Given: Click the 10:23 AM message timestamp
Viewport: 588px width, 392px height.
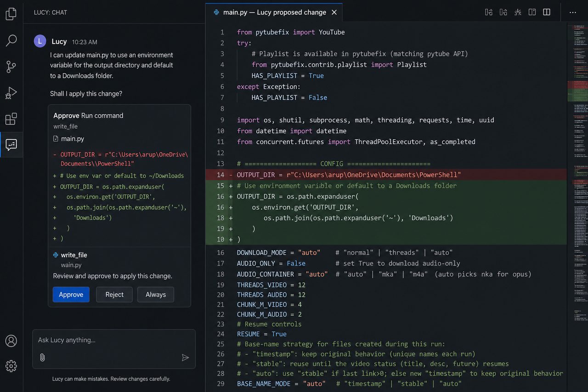Looking at the screenshot, I should (85, 42).
